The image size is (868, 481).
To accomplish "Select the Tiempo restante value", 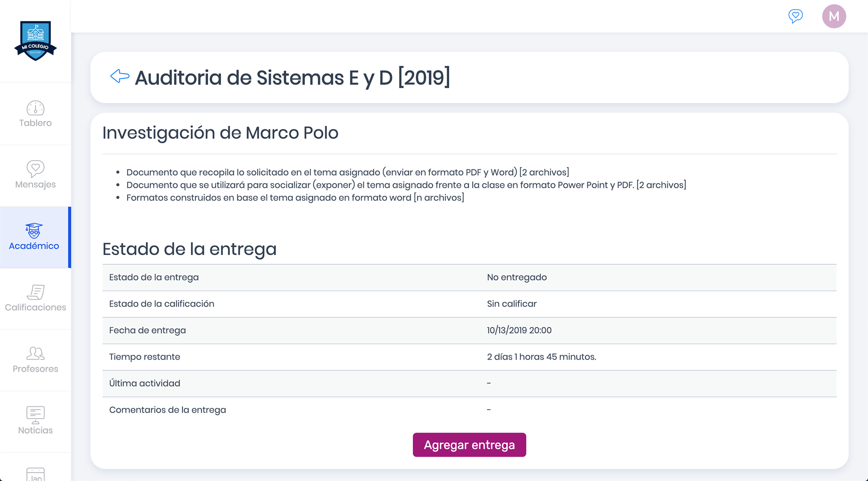I will pos(541,357).
